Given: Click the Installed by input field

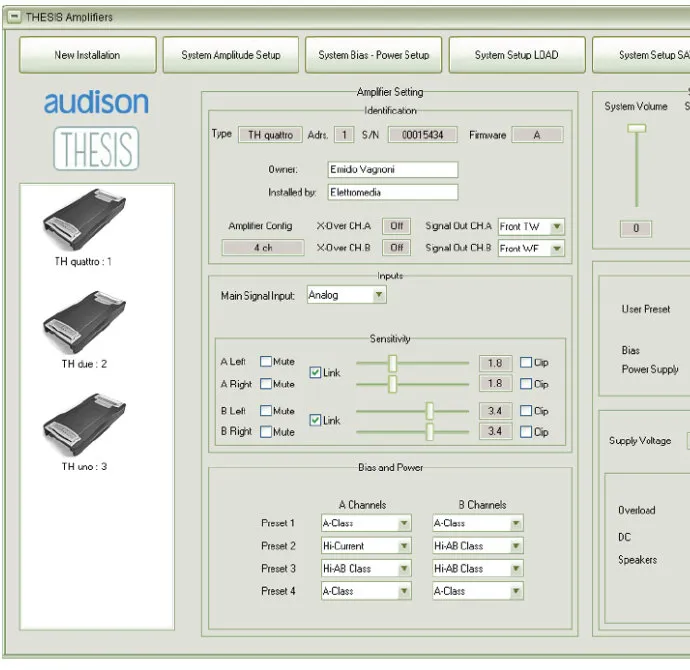Looking at the screenshot, I should click(393, 192).
